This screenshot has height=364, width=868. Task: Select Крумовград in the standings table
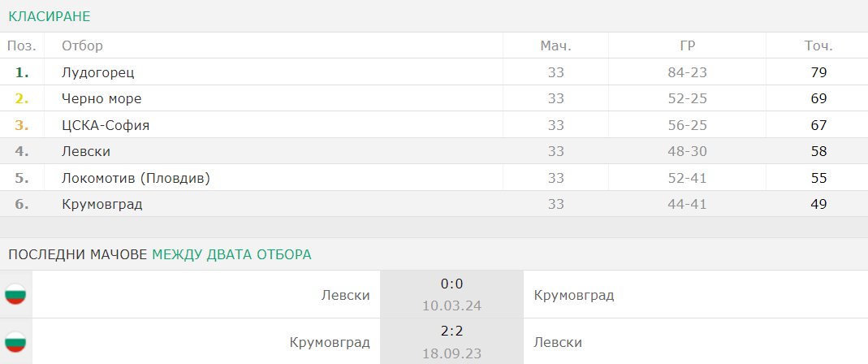(102, 205)
